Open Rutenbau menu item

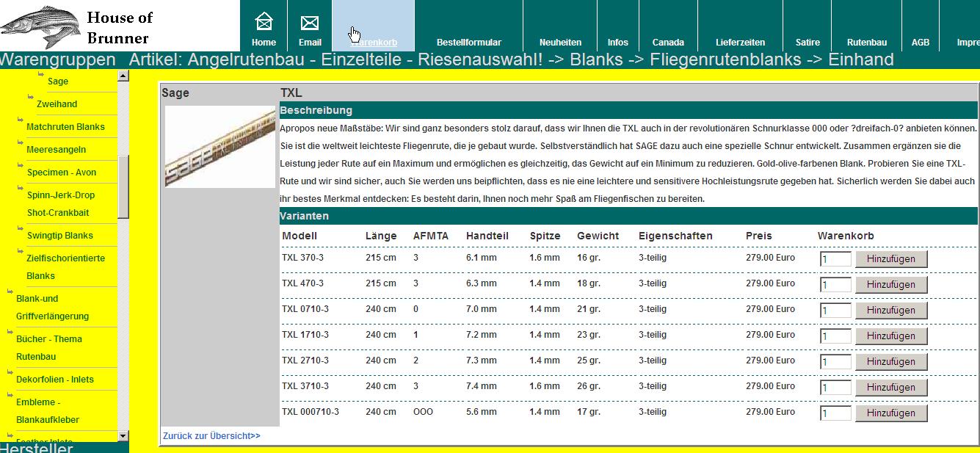867,43
